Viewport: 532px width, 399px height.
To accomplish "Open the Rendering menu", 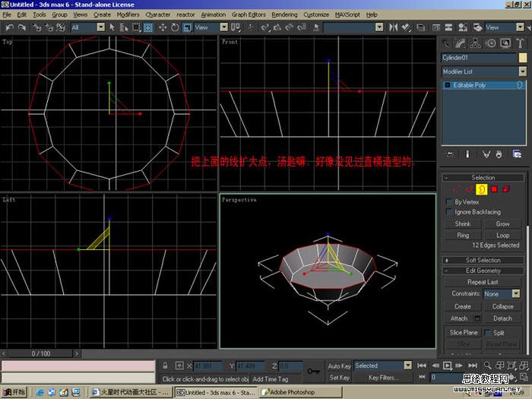I will 284,14.
